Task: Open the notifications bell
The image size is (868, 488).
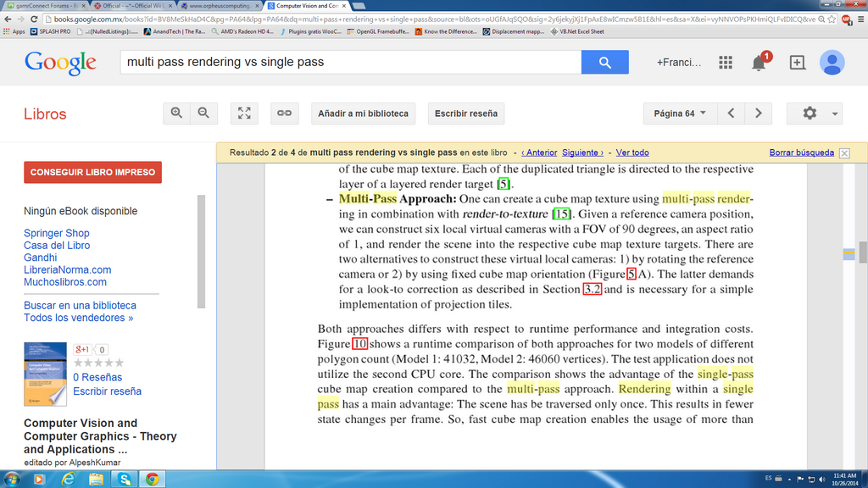Action: 759,63
